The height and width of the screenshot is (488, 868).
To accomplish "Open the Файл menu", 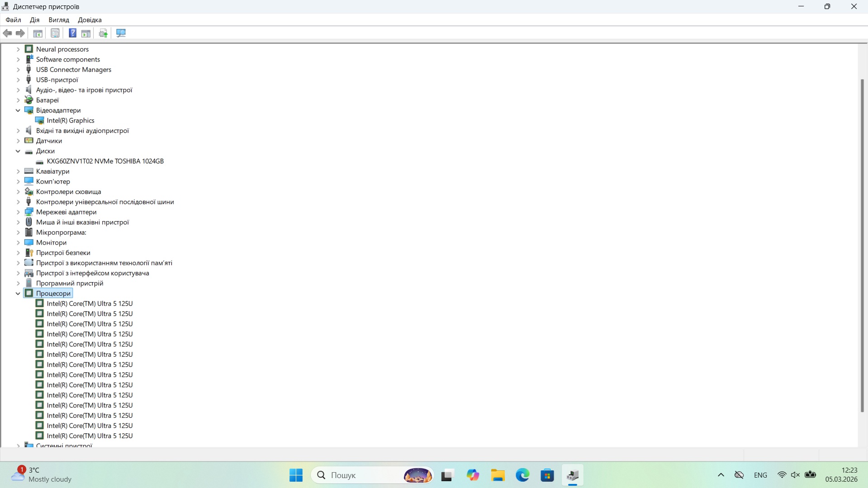I will [13, 20].
